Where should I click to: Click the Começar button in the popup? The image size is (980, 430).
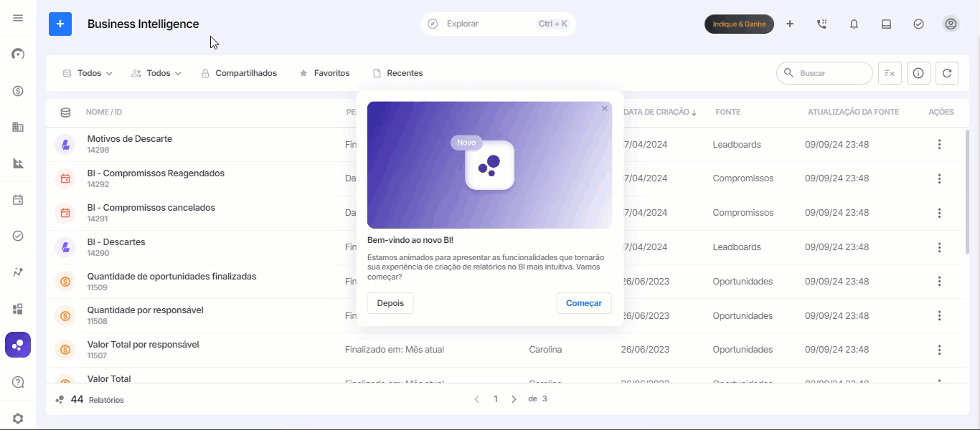pos(584,303)
